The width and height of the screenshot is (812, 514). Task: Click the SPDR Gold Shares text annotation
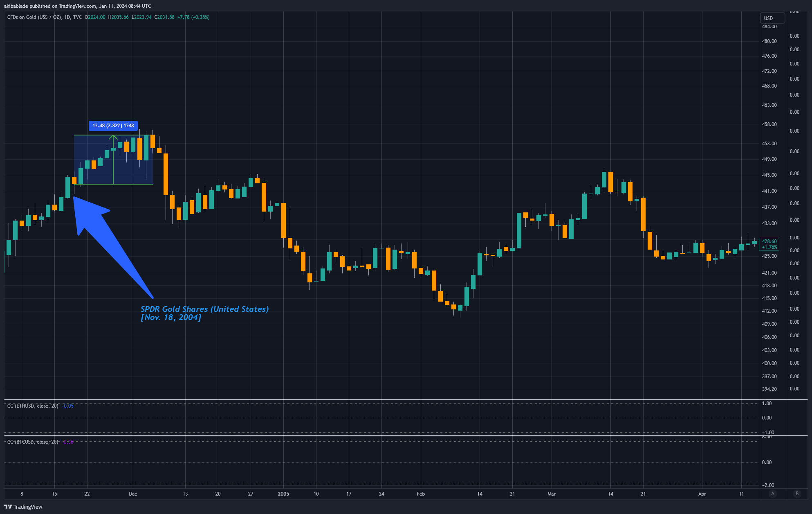[204, 313]
